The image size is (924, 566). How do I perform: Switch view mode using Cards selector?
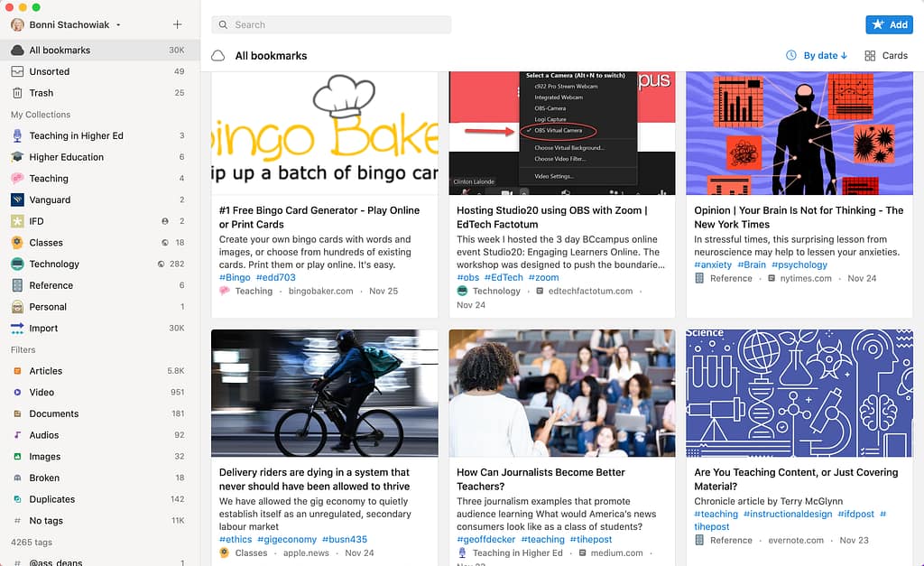point(885,56)
